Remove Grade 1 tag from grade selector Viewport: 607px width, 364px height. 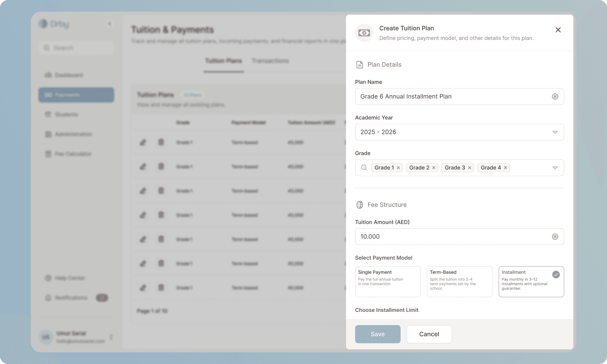pyautogui.click(x=398, y=168)
